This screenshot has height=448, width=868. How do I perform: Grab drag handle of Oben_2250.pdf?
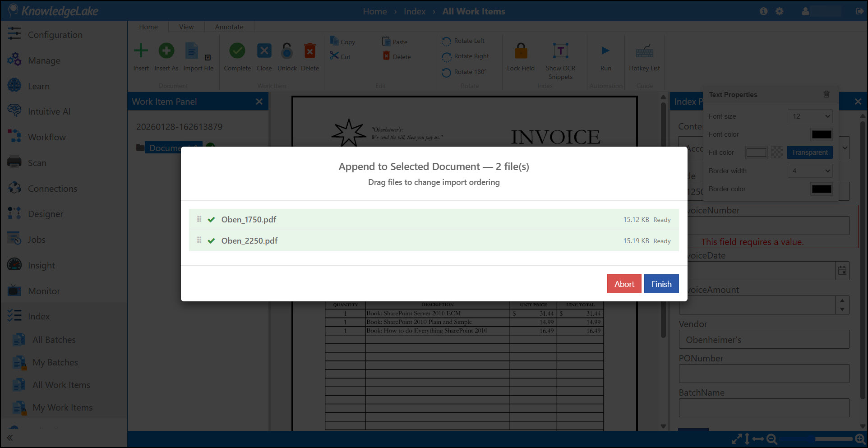tap(199, 240)
